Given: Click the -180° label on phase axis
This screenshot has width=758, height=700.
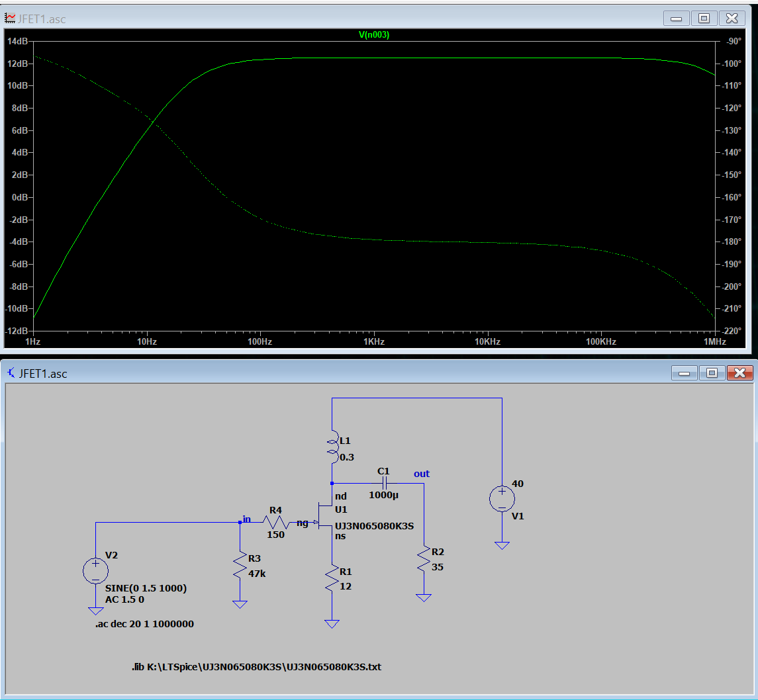Looking at the screenshot, I should click(732, 241).
